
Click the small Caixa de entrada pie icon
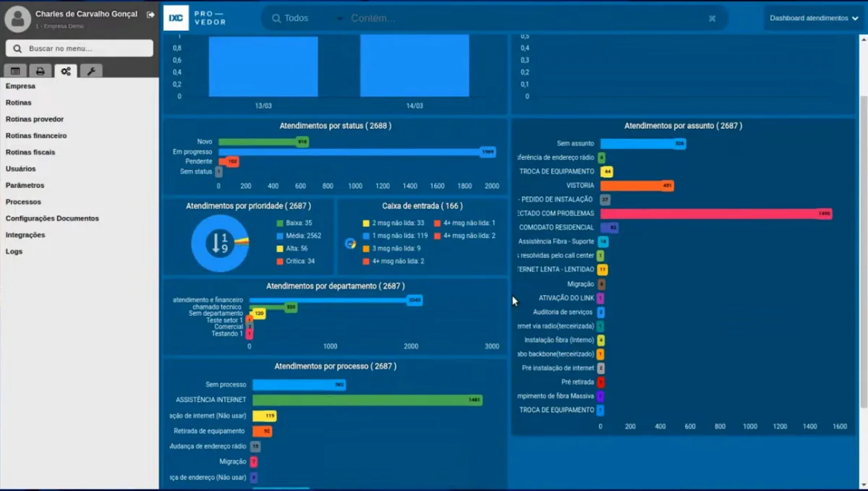click(349, 244)
